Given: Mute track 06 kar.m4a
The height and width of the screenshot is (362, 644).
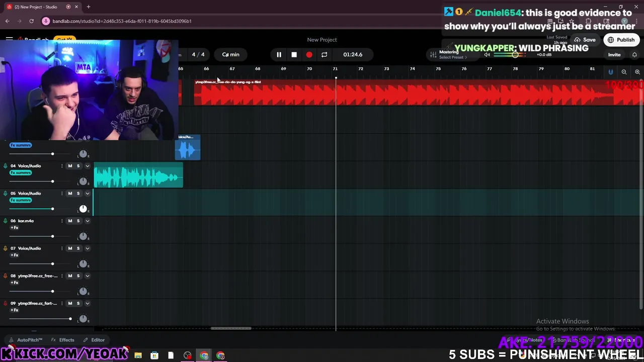Looking at the screenshot, I should pos(70,221).
